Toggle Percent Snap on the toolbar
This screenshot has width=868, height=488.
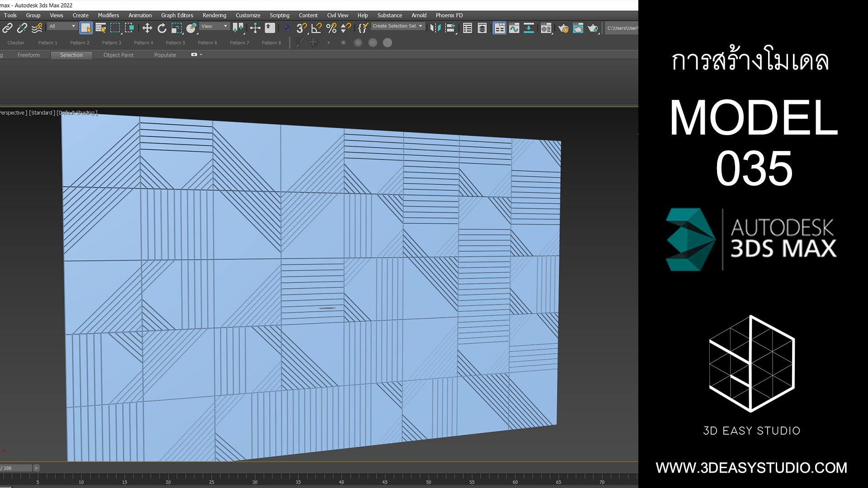pyautogui.click(x=331, y=28)
